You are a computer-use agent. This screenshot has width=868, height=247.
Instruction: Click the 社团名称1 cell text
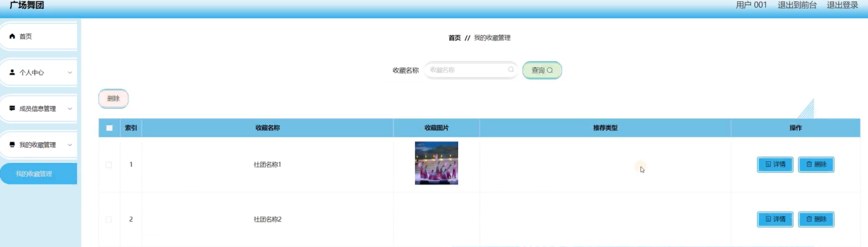pyautogui.click(x=268, y=165)
